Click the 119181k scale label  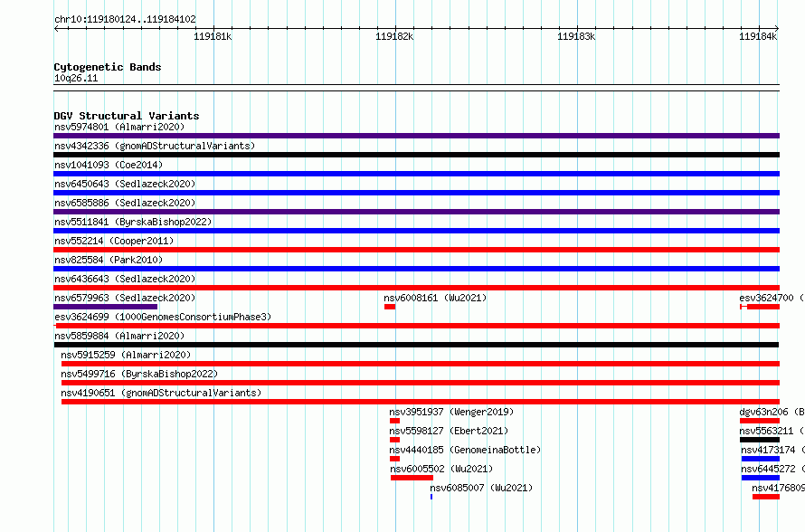point(213,36)
